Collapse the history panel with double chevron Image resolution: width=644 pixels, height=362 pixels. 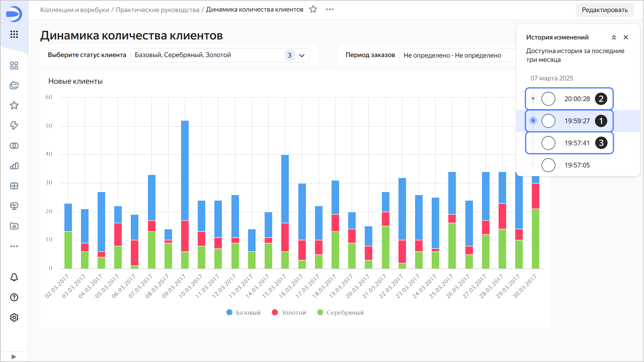(614, 37)
